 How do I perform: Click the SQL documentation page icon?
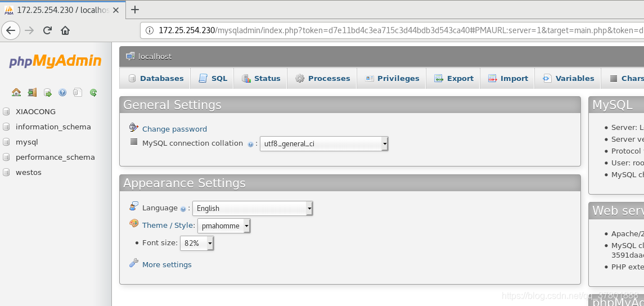pyautogui.click(x=78, y=92)
